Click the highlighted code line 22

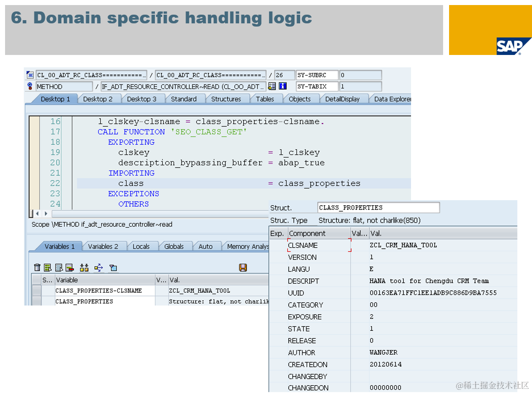coord(244,183)
